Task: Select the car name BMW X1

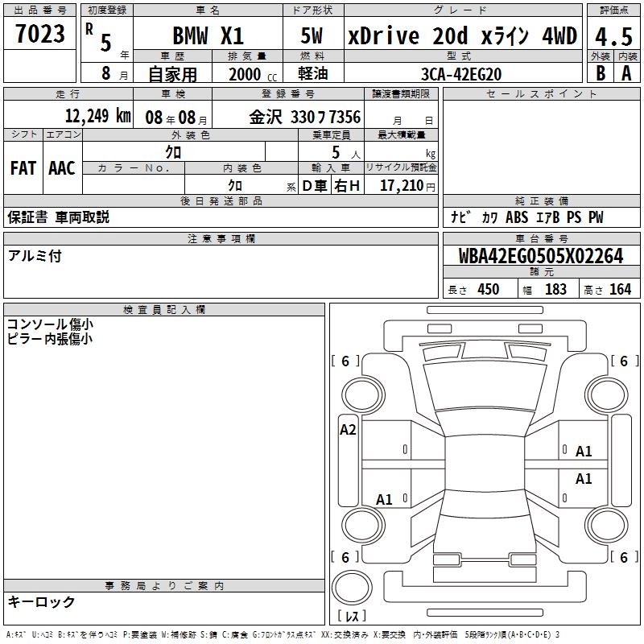Action: (208, 35)
